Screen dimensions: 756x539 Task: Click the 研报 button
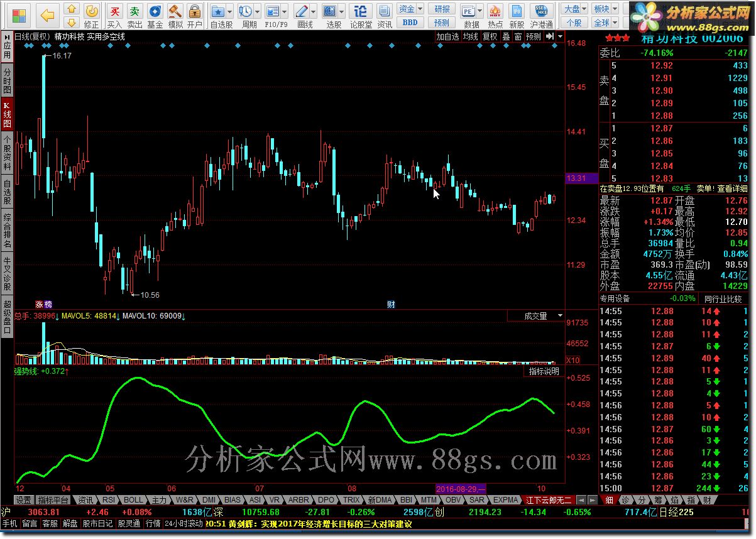[442, 9]
